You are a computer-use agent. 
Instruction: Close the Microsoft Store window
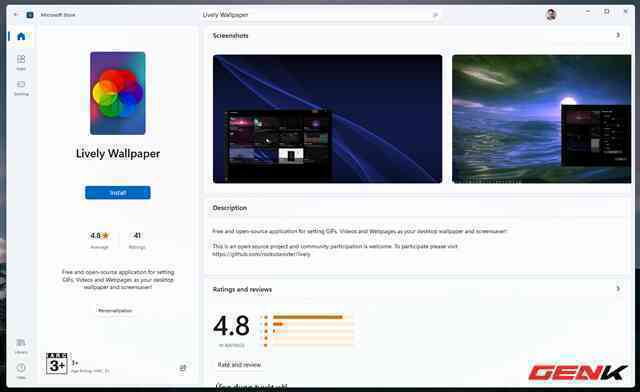point(625,12)
